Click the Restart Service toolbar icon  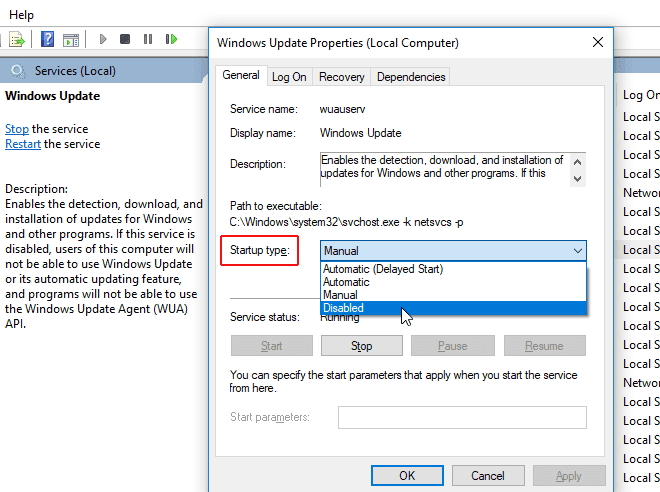(x=172, y=40)
